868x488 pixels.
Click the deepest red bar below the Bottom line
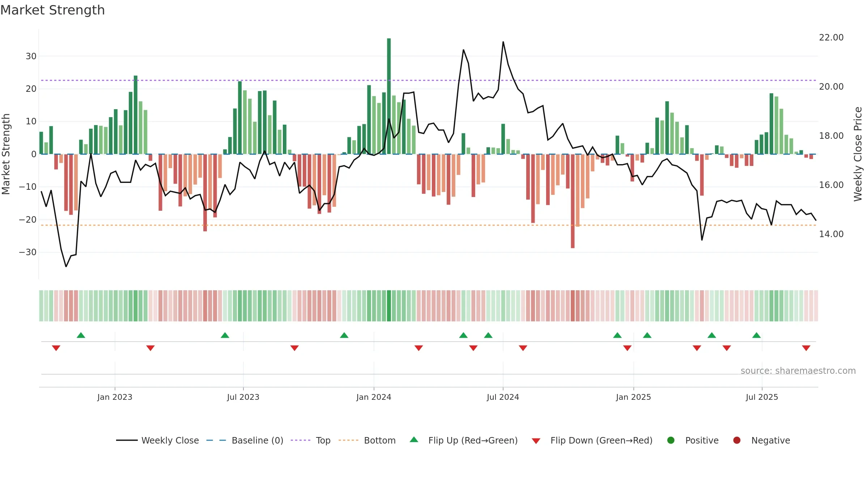click(573, 201)
